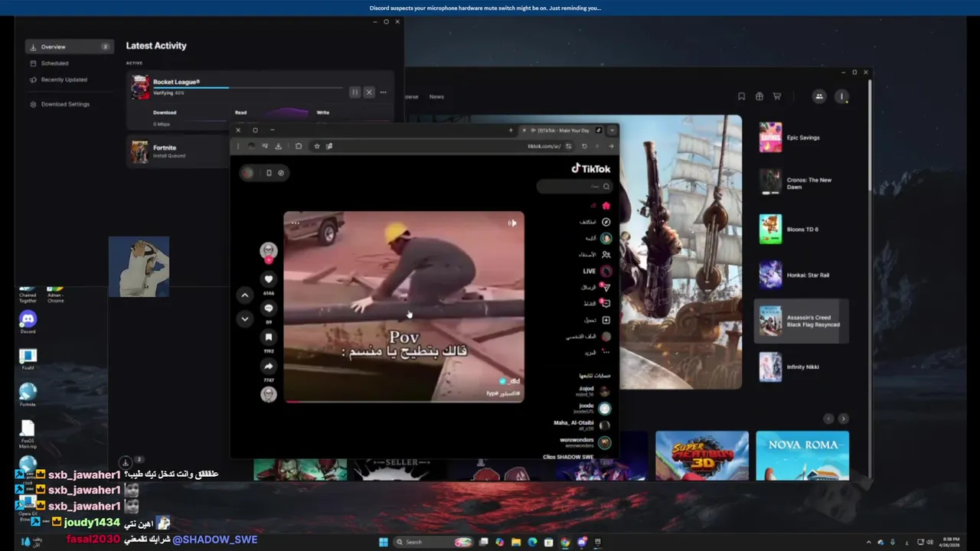Follow the creator with plus badge avatar

tap(269, 252)
